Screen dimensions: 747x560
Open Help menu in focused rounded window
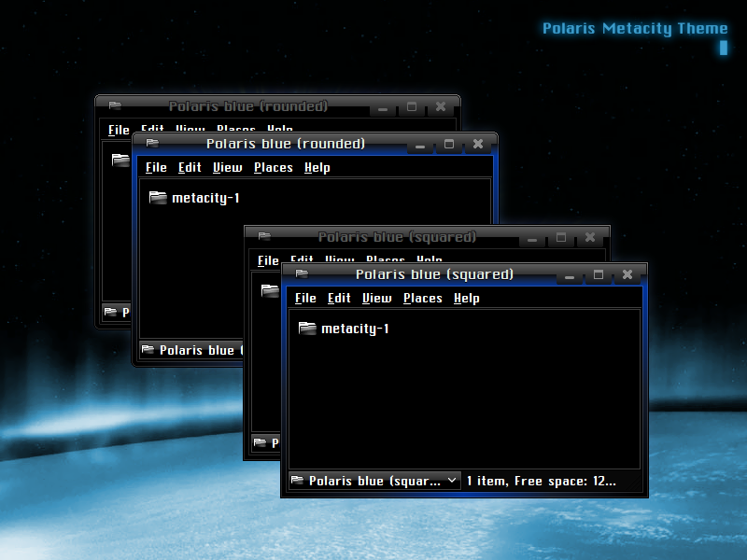[x=317, y=168]
